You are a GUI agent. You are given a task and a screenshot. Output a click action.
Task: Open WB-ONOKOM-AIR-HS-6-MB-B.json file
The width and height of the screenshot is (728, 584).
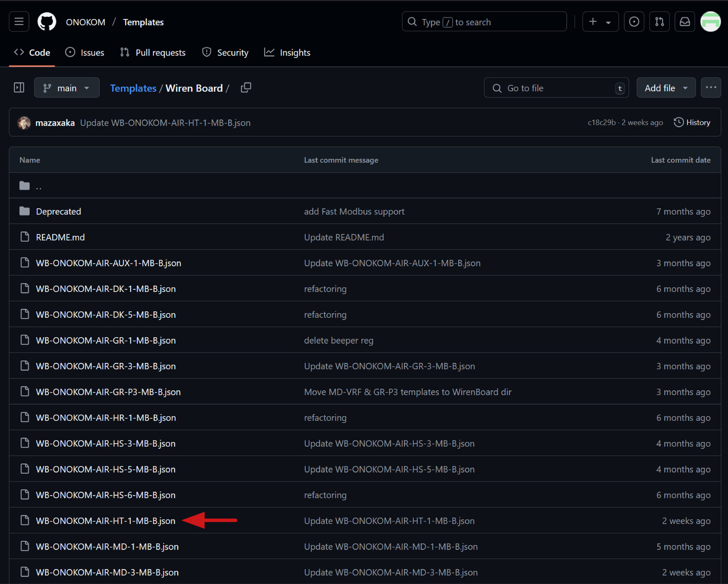pyautogui.click(x=106, y=495)
